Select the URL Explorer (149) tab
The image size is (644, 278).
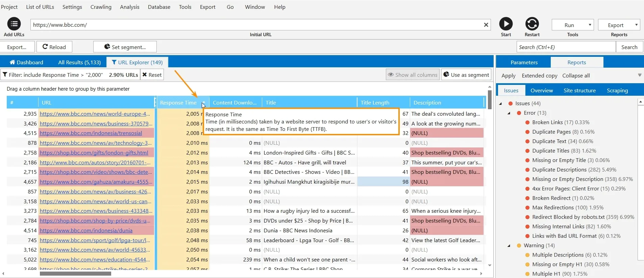(137, 62)
